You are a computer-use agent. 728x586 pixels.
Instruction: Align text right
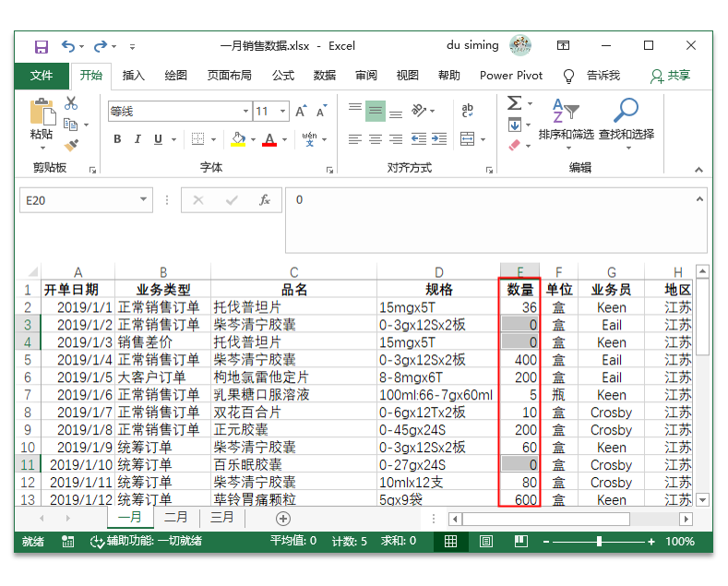(x=396, y=138)
